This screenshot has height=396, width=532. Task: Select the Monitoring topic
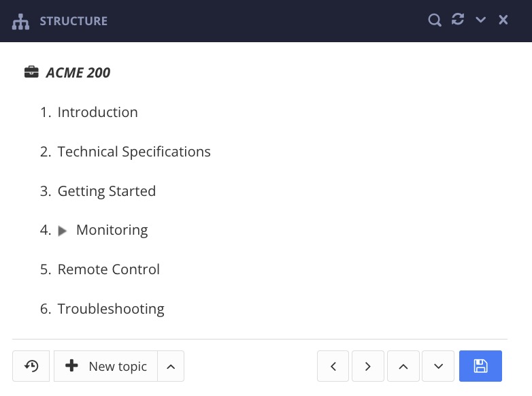[x=112, y=231]
